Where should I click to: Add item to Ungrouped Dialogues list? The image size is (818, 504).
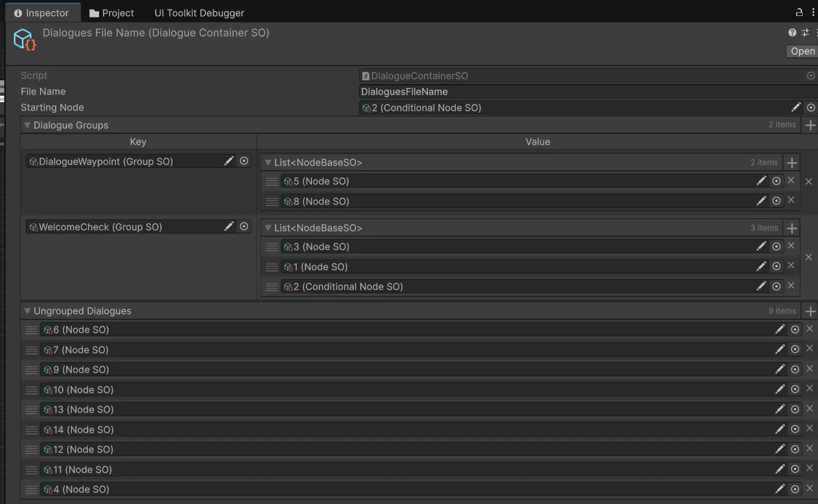click(810, 311)
